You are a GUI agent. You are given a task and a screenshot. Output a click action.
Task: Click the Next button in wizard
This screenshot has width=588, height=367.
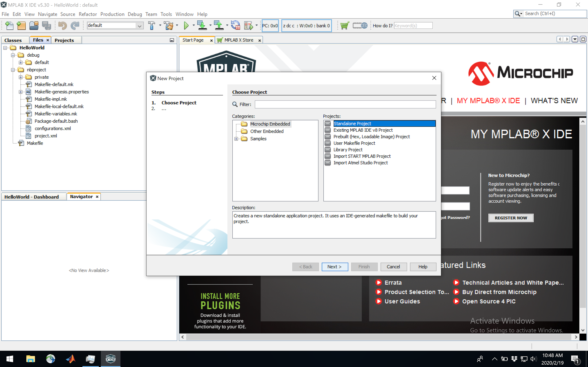point(335,267)
